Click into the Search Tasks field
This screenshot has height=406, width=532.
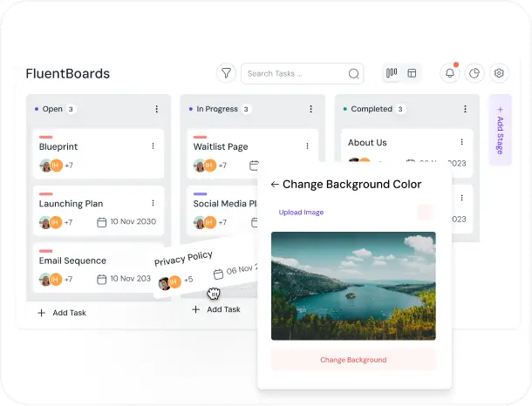(x=295, y=74)
